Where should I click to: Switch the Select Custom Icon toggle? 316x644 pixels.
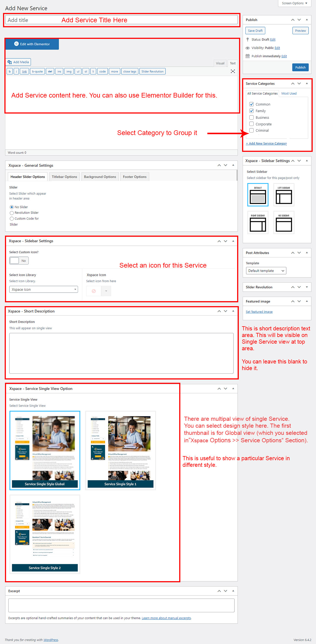(x=19, y=261)
